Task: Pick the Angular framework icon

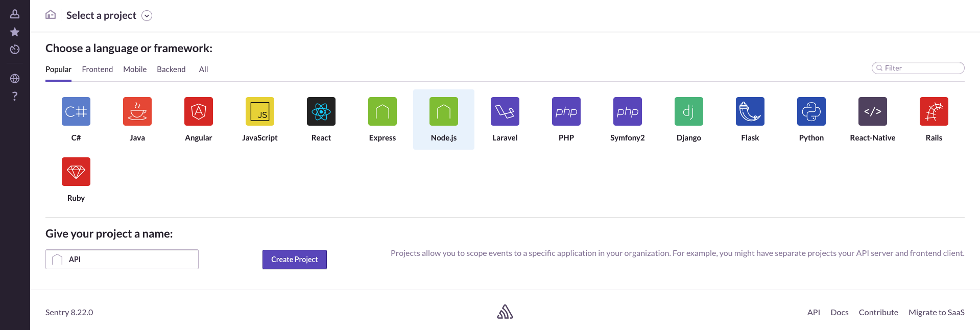Action: (199, 111)
